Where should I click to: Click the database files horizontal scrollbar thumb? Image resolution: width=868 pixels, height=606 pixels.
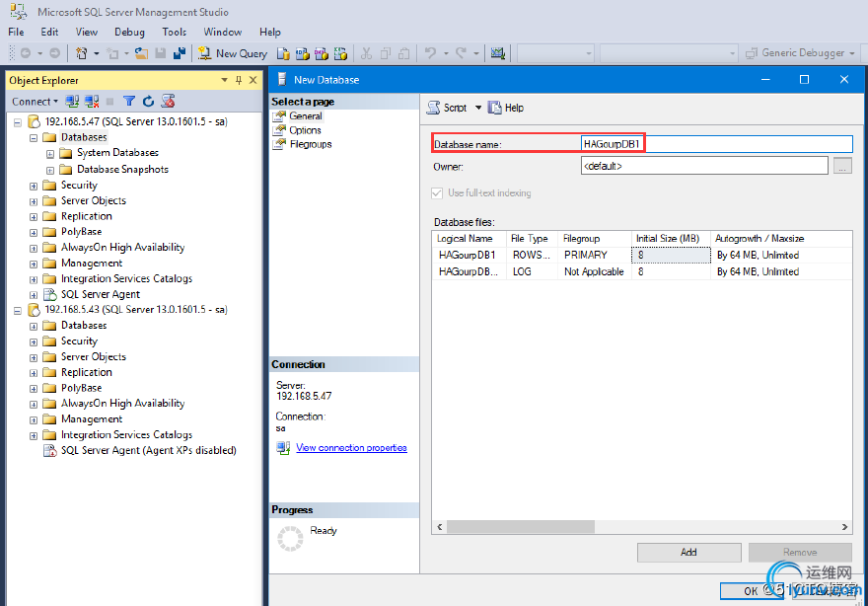point(521,527)
